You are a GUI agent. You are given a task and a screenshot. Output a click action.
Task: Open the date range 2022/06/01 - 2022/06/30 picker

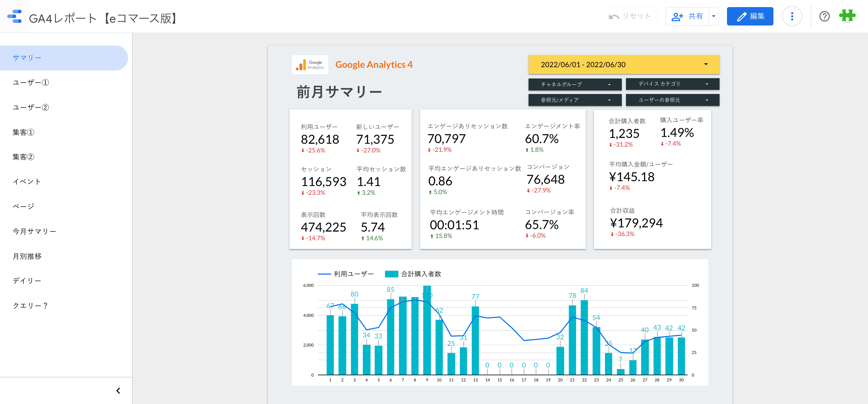(624, 64)
